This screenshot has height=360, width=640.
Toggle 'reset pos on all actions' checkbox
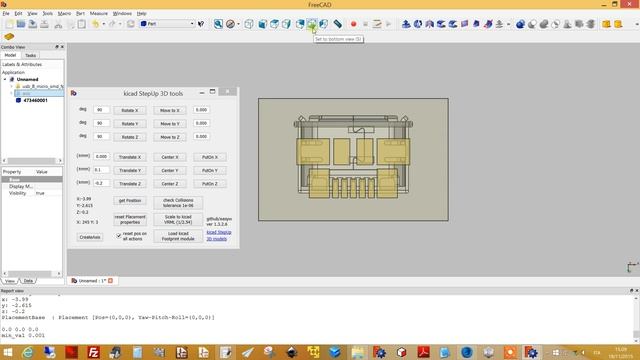(x=118, y=236)
